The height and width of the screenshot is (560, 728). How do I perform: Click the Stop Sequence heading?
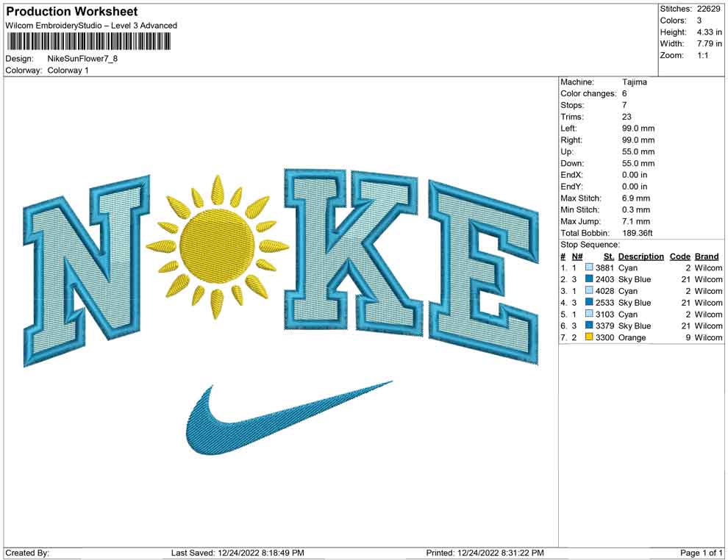(590, 245)
